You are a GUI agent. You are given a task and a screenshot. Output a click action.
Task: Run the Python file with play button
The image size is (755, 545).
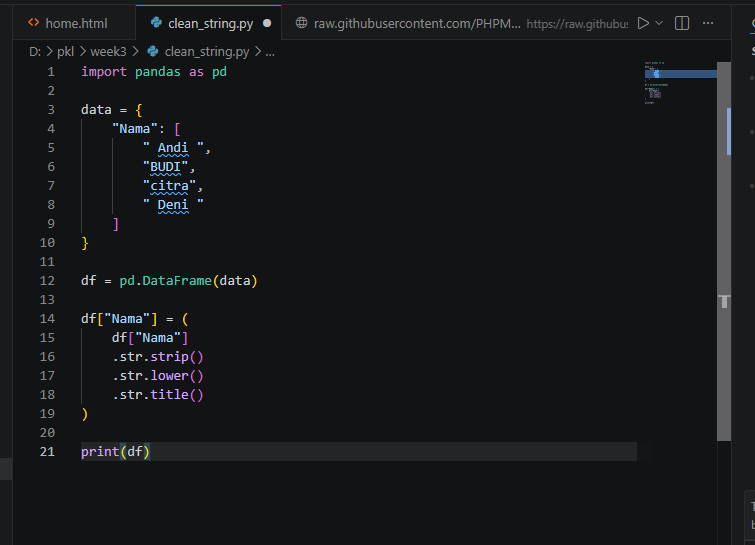(643, 23)
